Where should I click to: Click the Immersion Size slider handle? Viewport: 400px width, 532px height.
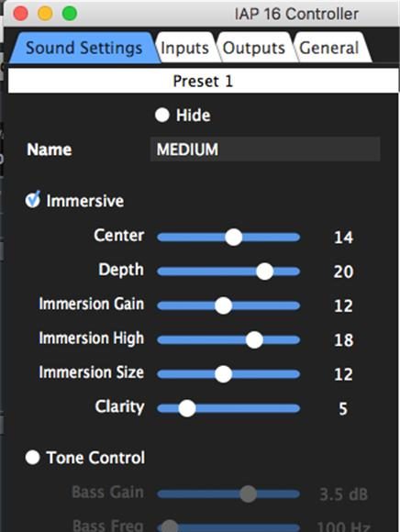(x=223, y=374)
